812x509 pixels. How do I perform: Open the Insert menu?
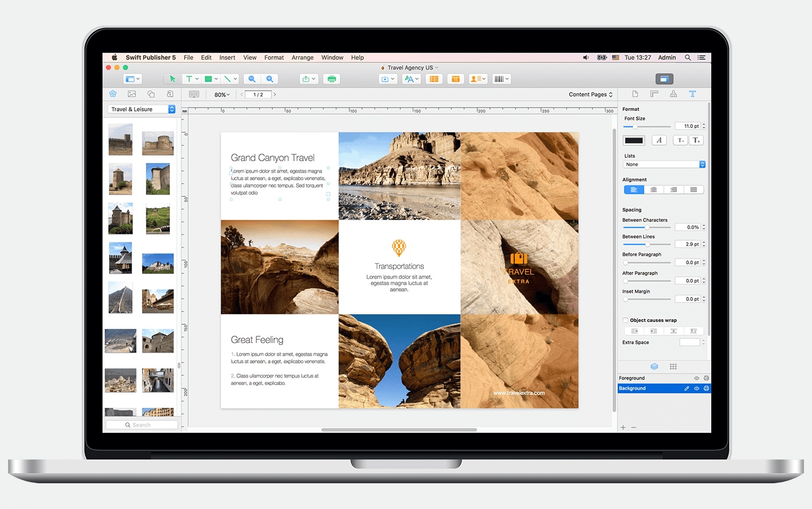tap(227, 58)
